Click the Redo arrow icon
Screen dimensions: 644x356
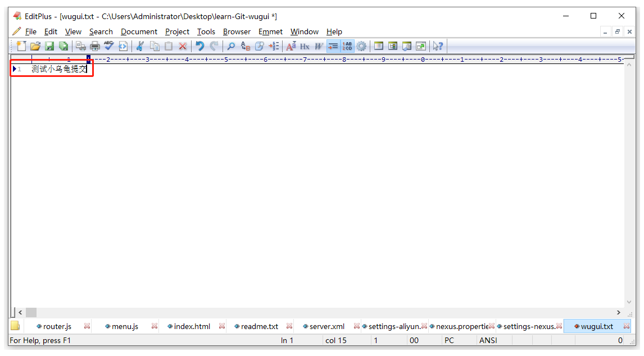tap(214, 46)
